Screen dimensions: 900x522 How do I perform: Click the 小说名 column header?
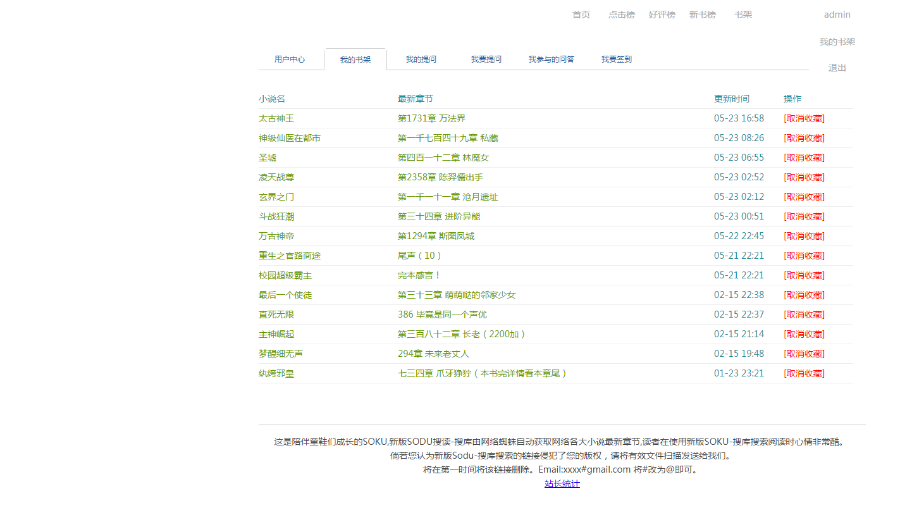tap(271, 99)
